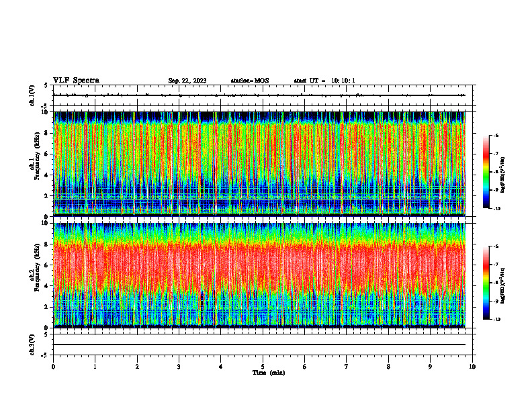Click the "-8" tick on ch.1 colorbar
This screenshot has width=532, height=411.
pos(496,172)
